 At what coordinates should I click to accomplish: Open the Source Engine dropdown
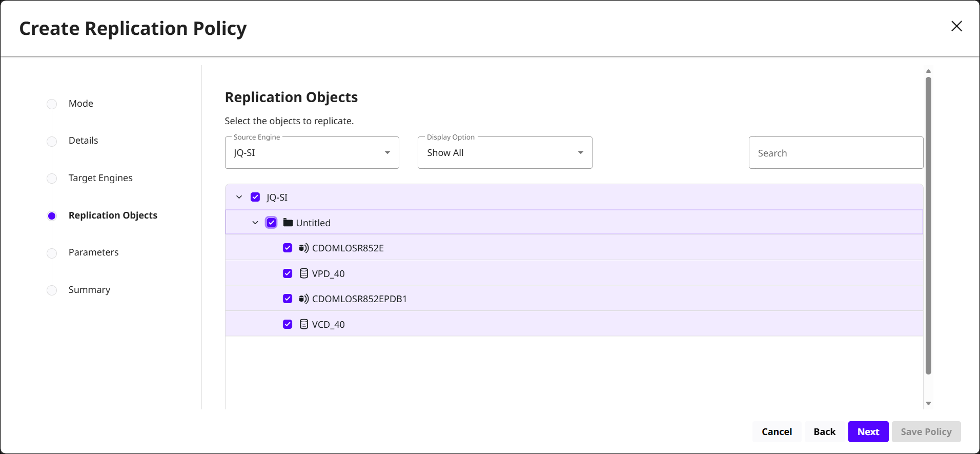point(312,153)
